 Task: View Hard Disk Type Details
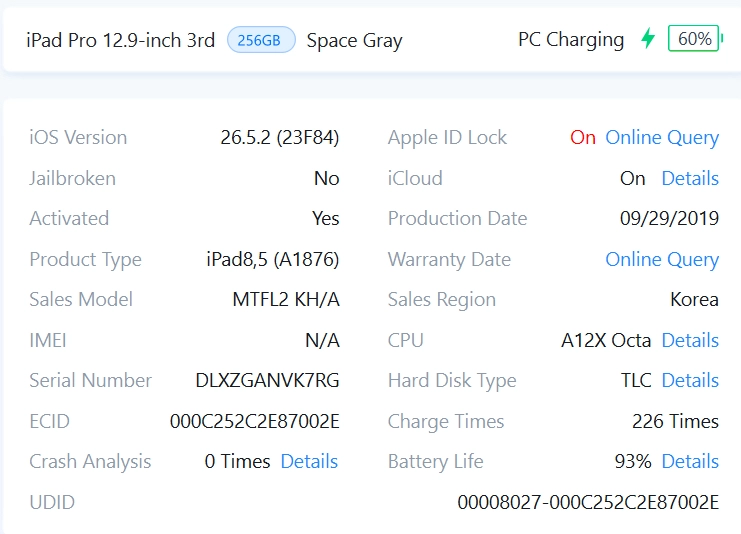(x=689, y=380)
